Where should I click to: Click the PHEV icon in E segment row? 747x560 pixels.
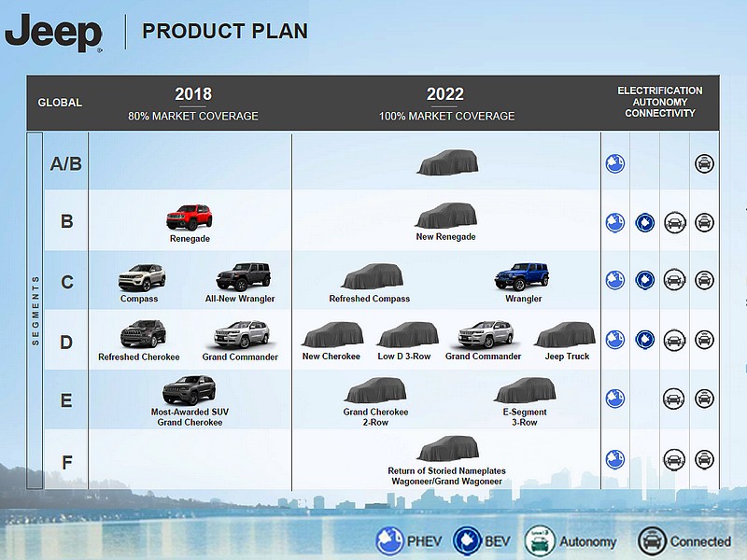click(615, 399)
